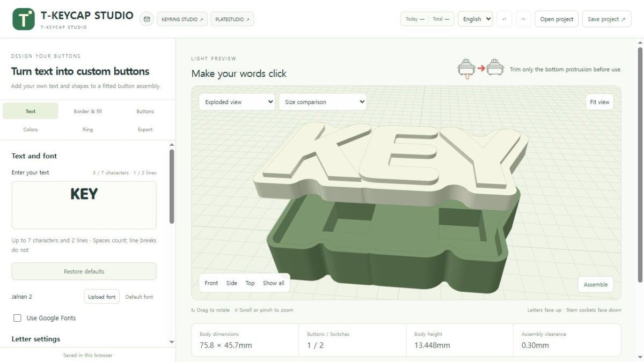Image resolution: width=644 pixels, height=362 pixels.
Task: Click the Restore defaults button
Action: click(84, 271)
